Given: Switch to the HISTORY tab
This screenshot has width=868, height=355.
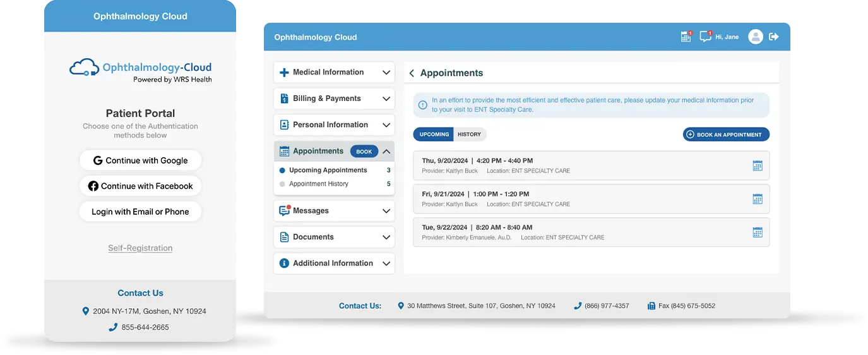Looking at the screenshot, I should pyautogui.click(x=470, y=135).
